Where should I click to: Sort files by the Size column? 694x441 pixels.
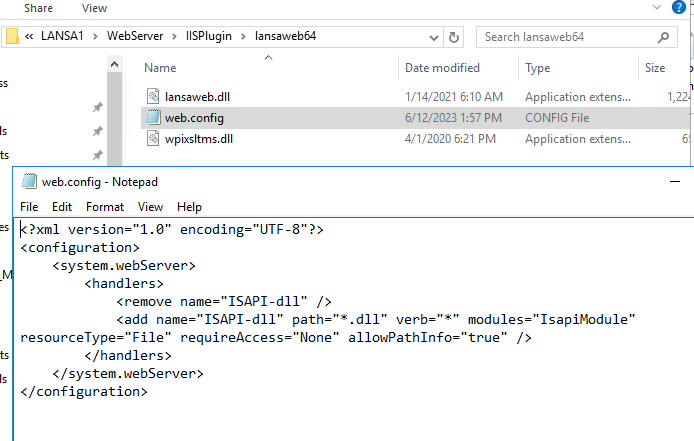(655, 68)
